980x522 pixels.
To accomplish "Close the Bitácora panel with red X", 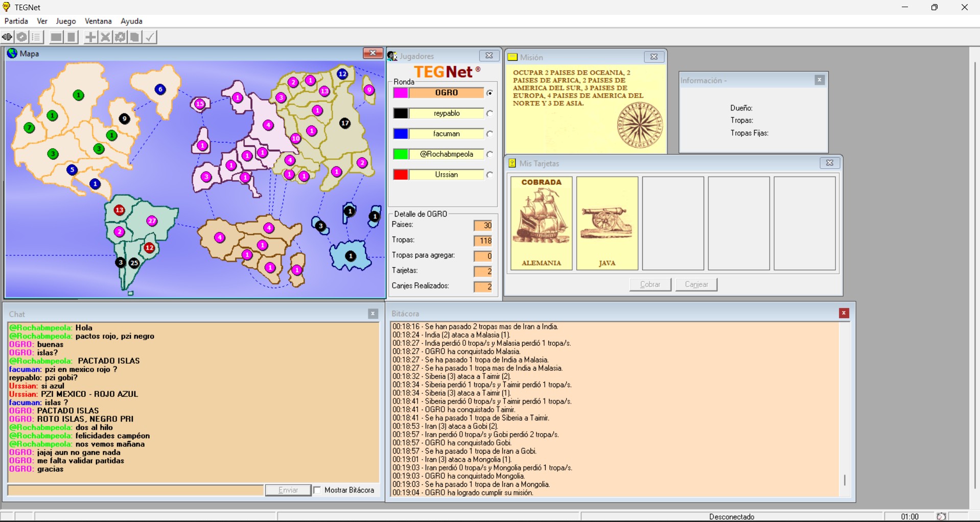I will pyautogui.click(x=844, y=313).
